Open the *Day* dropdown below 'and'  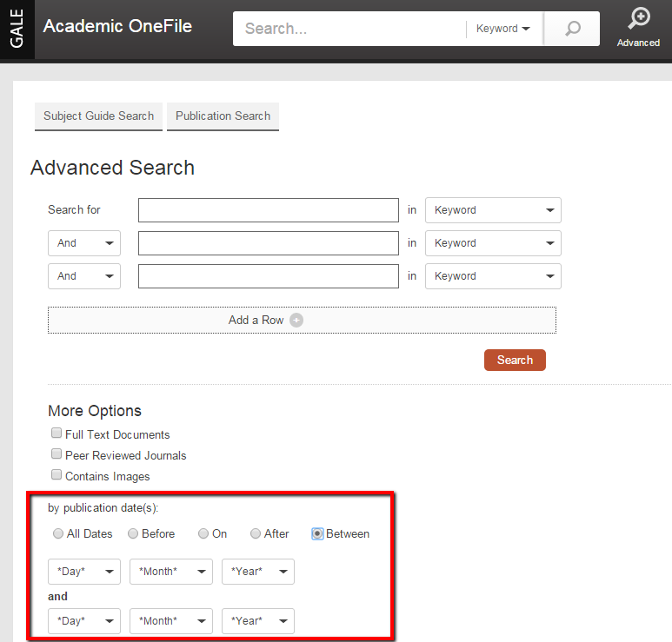coord(84,621)
